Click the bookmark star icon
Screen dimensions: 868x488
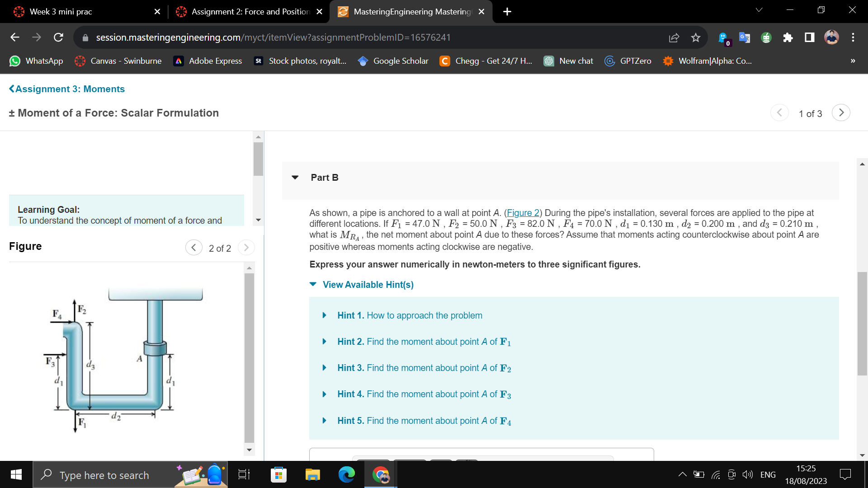695,38
